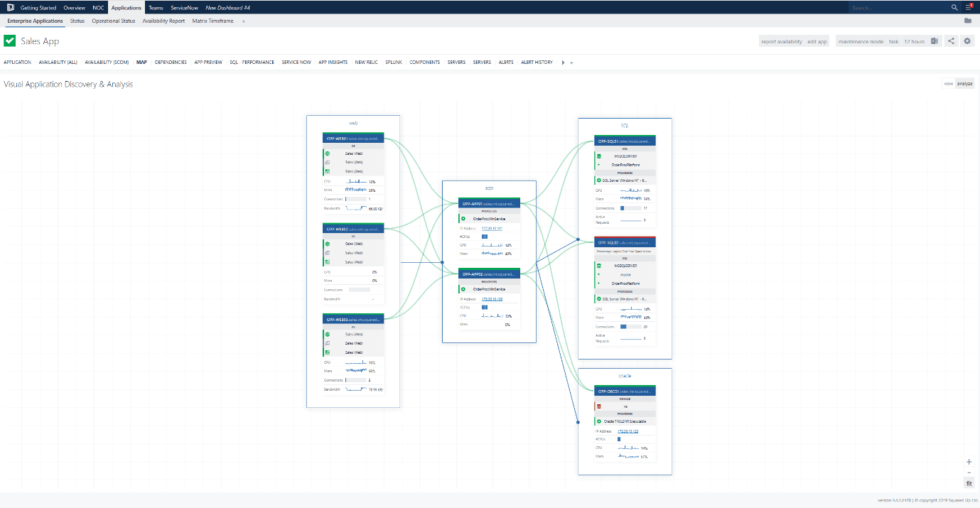This screenshot has width=980, height=508.
Task: Open the NEW RELIC tab
Action: tap(367, 63)
